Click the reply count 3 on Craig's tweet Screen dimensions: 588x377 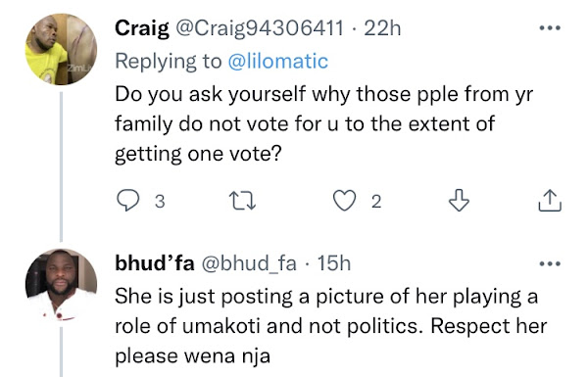[160, 202]
